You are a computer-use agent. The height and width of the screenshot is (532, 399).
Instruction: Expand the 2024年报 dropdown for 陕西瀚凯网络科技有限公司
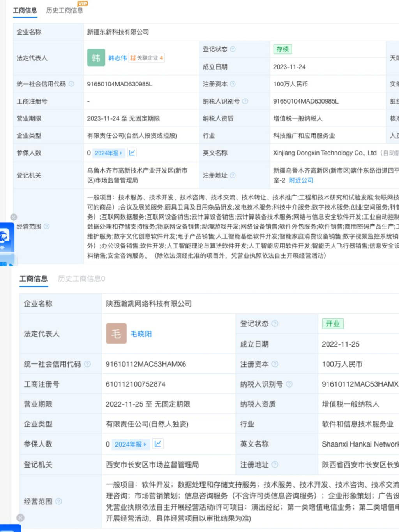[x=130, y=444]
